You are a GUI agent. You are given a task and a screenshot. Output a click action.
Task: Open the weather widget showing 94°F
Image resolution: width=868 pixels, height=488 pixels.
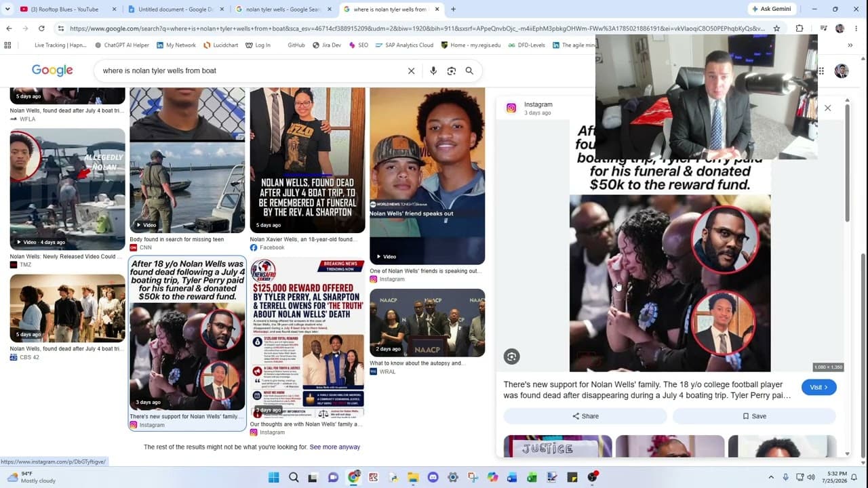pyautogui.click(x=31, y=477)
